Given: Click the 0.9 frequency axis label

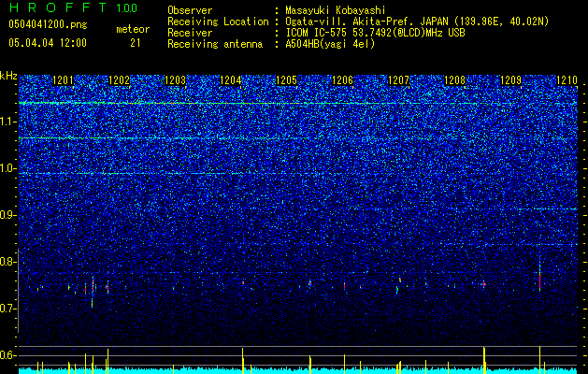Looking at the screenshot, I should pos(8,215).
